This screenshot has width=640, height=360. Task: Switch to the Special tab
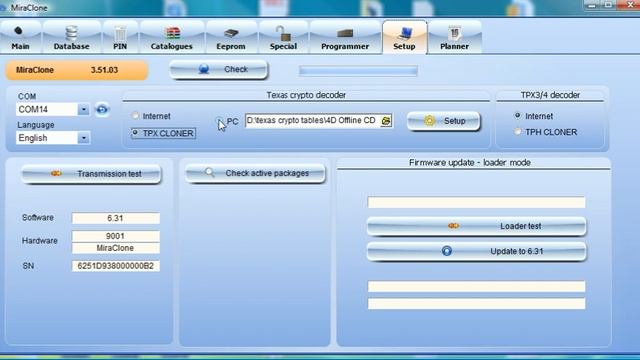tap(283, 38)
